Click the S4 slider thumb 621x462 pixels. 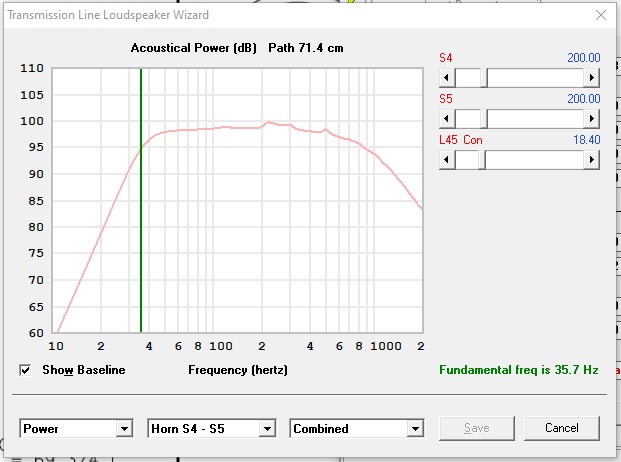point(484,78)
